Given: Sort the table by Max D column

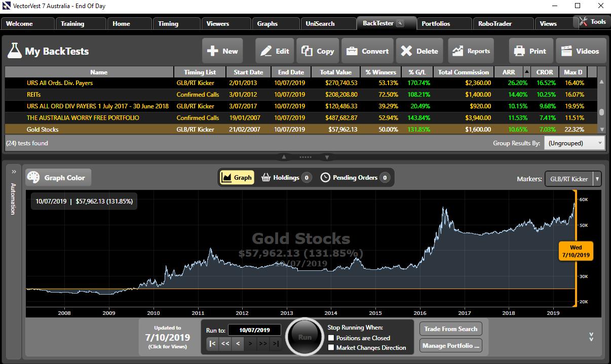Looking at the screenshot, I should [572, 72].
